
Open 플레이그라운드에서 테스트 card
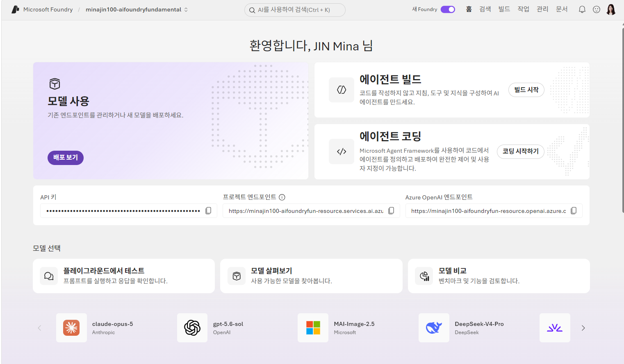[124, 276]
